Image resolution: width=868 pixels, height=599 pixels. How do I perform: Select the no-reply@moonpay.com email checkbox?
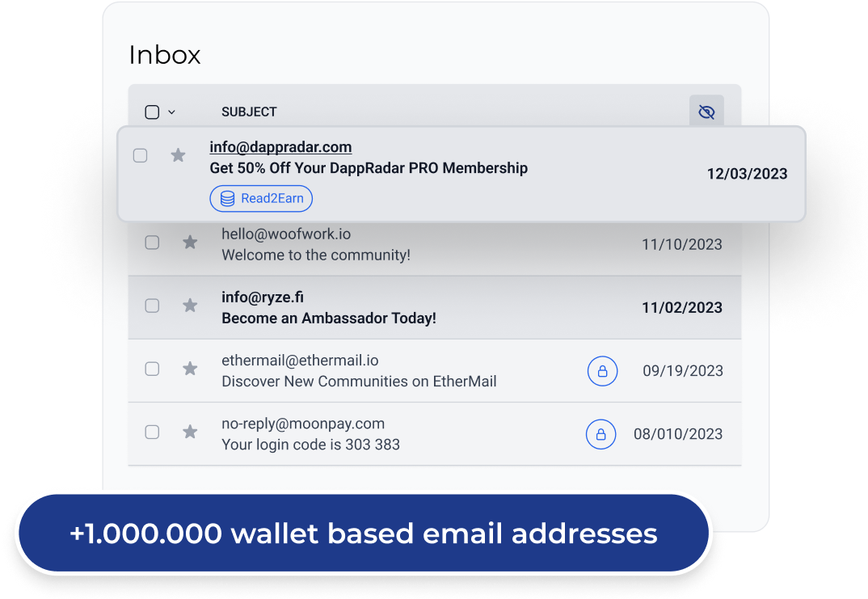(152, 432)
